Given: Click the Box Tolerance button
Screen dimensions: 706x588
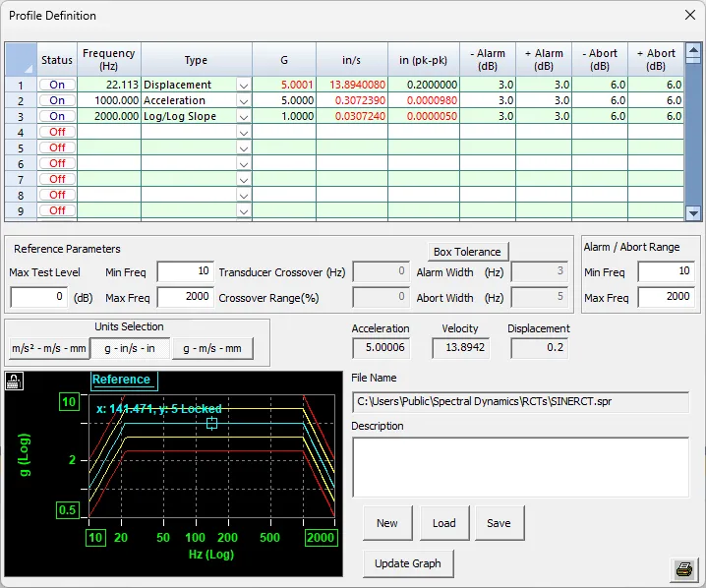Looking at the screenshot, I should [469, 252].
